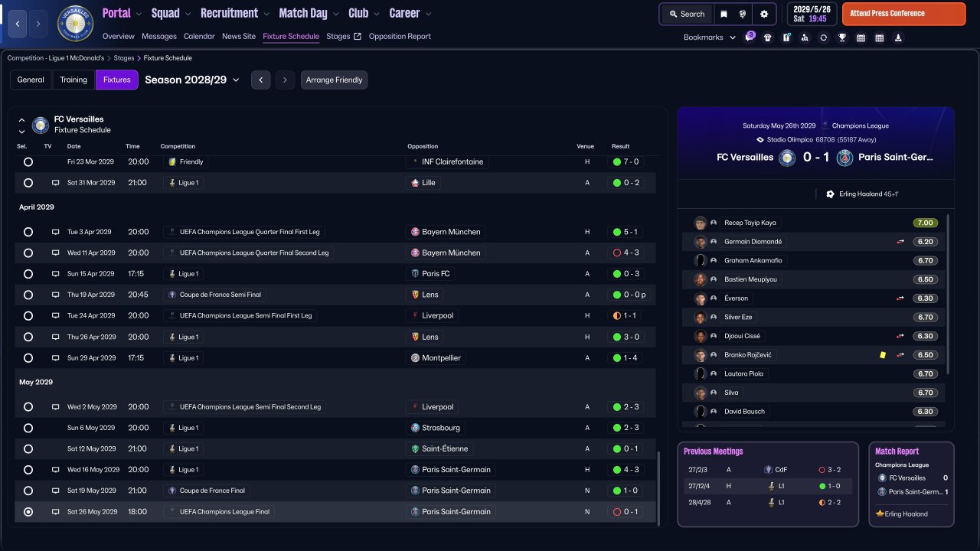Click the bookmark icon beside Search

coord(724,14)
